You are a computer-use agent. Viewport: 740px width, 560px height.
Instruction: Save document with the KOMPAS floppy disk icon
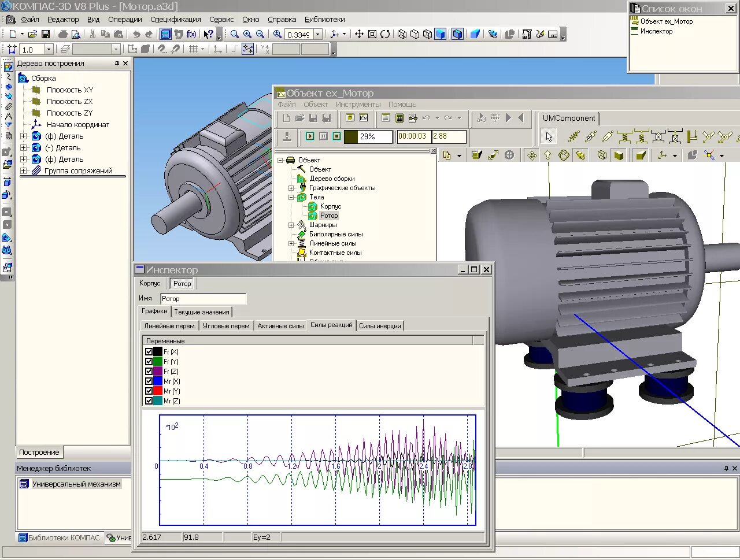coord(46,35)
